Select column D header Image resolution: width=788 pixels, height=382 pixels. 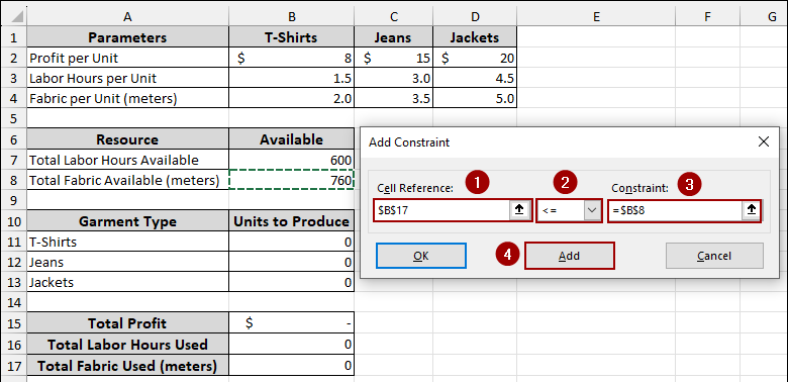(x=474, y=17)
